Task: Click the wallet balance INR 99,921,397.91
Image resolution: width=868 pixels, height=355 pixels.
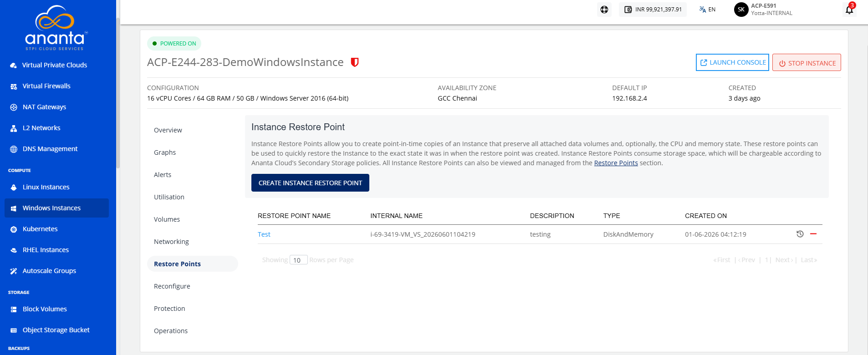Action: (653, 10)
